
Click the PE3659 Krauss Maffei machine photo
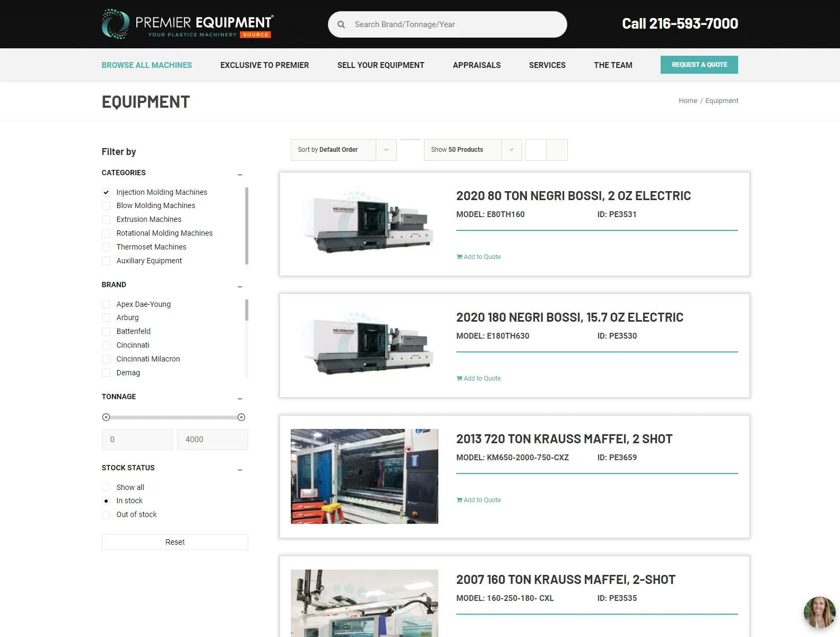[x=365, y=476]
